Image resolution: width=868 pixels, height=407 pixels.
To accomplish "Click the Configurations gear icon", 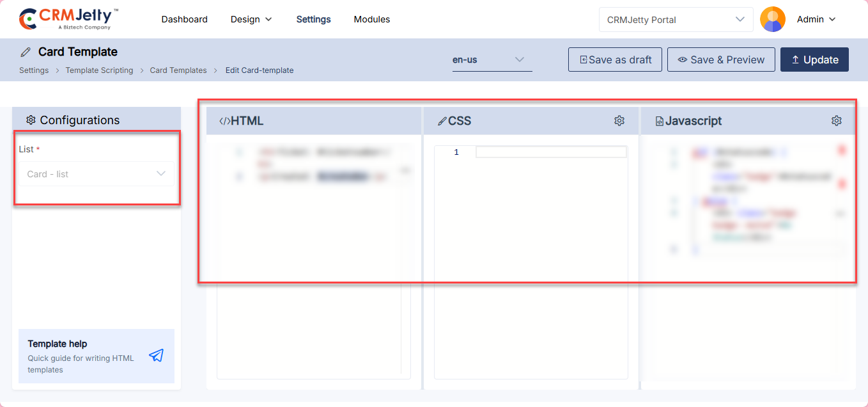I will 31,120.
